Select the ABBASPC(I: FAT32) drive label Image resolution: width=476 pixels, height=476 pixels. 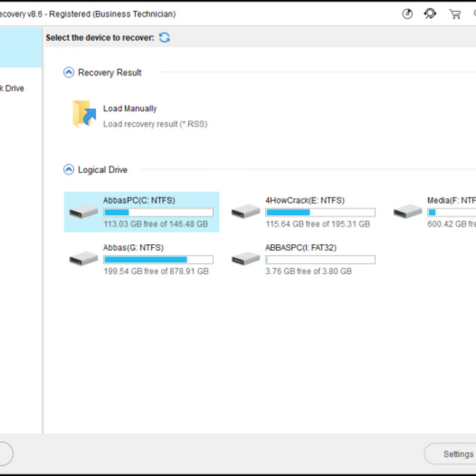pos(301,248)
